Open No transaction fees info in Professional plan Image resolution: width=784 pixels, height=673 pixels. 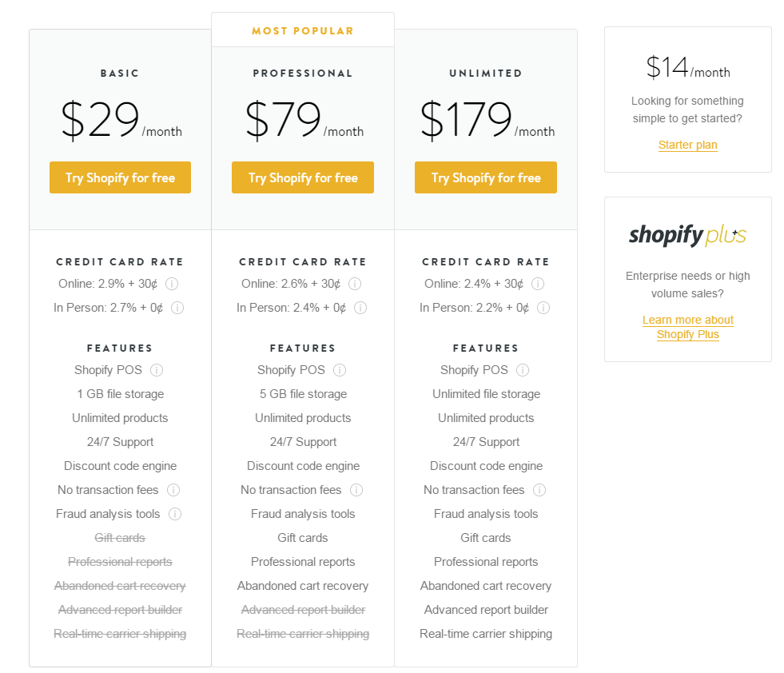pyautogui.click(x=356, y=490)
